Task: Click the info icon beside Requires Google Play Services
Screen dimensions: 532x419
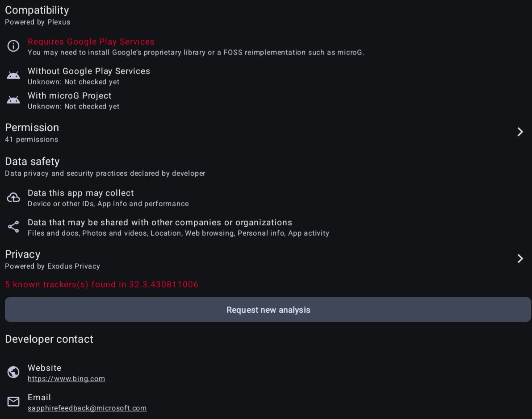Action: (x=13, y=46)
